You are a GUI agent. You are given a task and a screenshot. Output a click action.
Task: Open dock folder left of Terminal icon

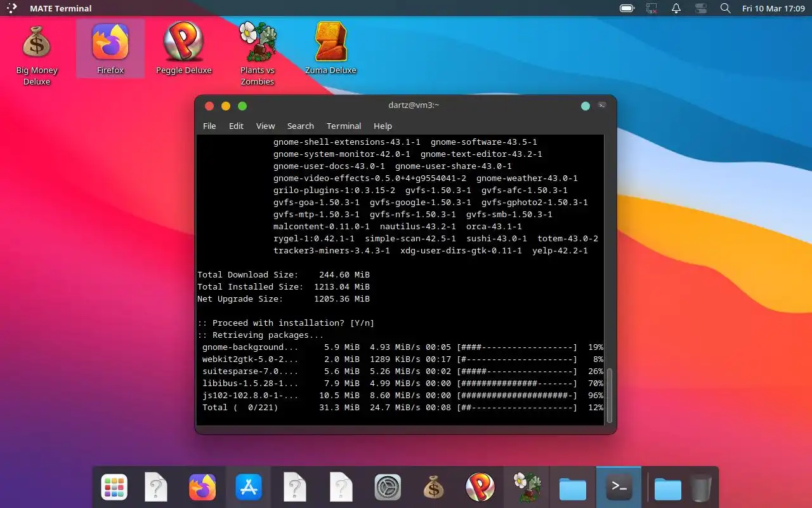(572, 489)
